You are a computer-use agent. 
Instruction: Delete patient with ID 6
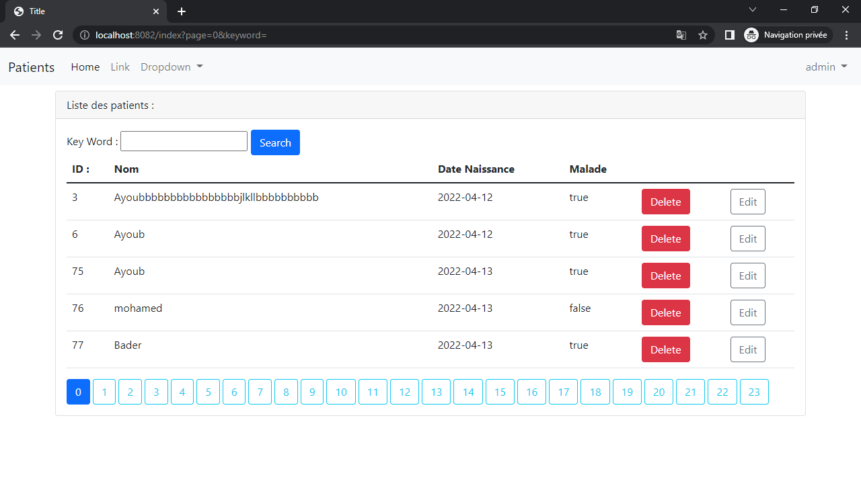tap(666, 239)
